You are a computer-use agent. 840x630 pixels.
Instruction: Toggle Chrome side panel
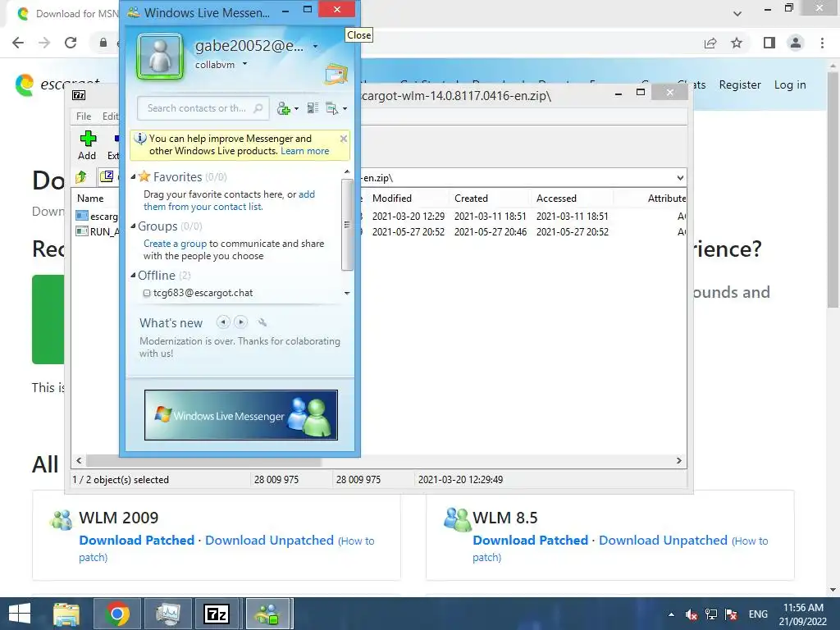[769, 43]
